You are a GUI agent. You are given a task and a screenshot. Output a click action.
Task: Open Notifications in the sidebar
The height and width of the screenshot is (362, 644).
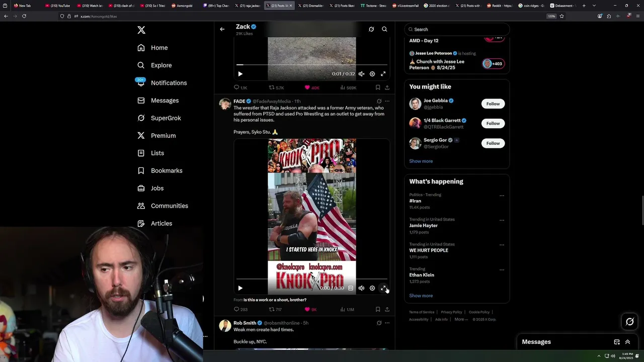tap(162, 83)
